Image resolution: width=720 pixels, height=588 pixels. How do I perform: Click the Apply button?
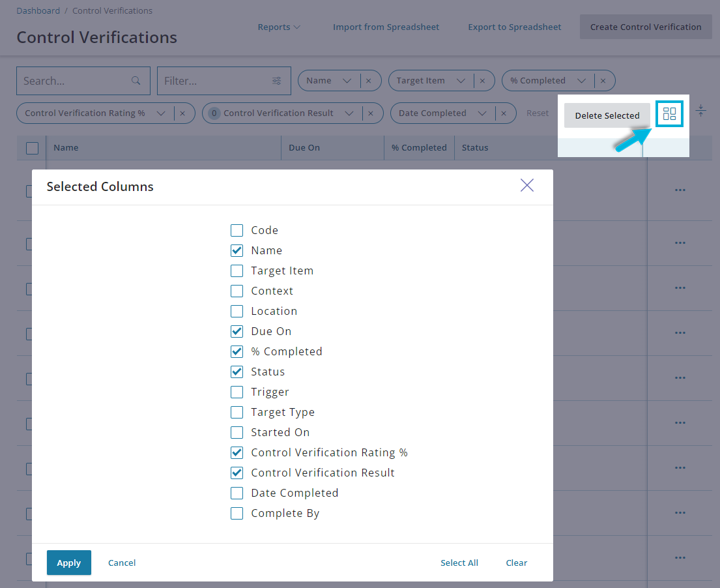[x=69, y=563]
